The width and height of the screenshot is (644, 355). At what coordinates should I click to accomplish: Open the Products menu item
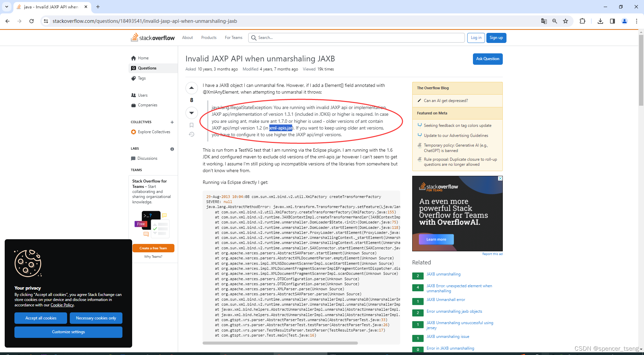tap(209, 38)
